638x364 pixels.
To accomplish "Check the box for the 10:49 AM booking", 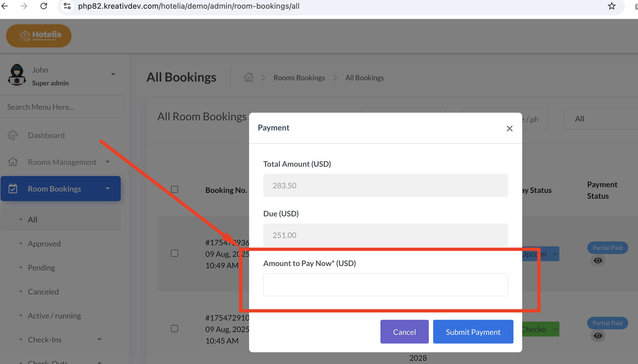I will 175,253.
